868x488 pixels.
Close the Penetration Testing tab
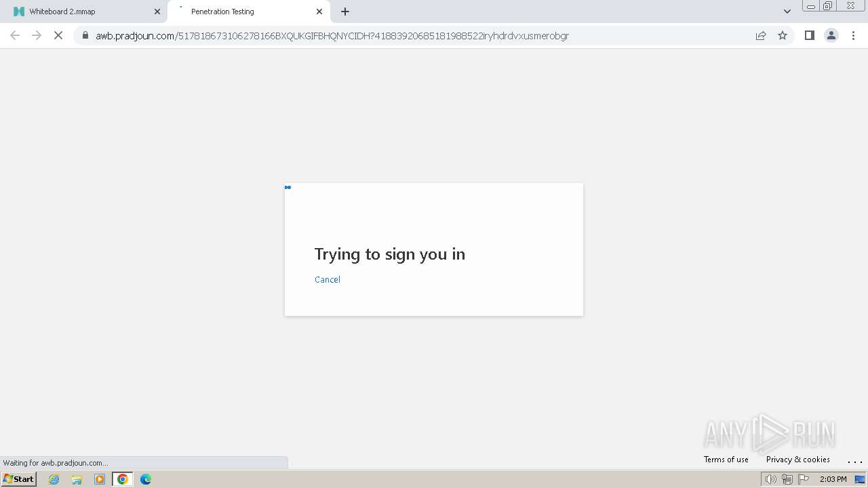coord(319,12)
